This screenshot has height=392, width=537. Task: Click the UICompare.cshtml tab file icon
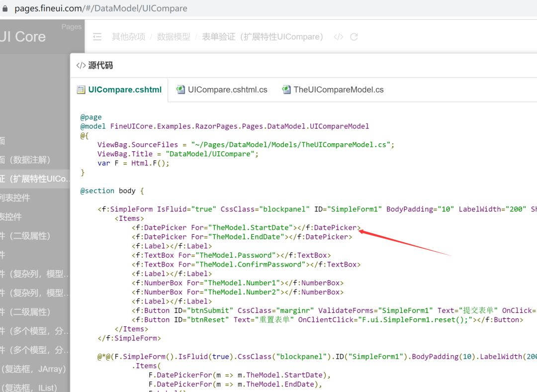pyautogui.click(x=81, y=90)
